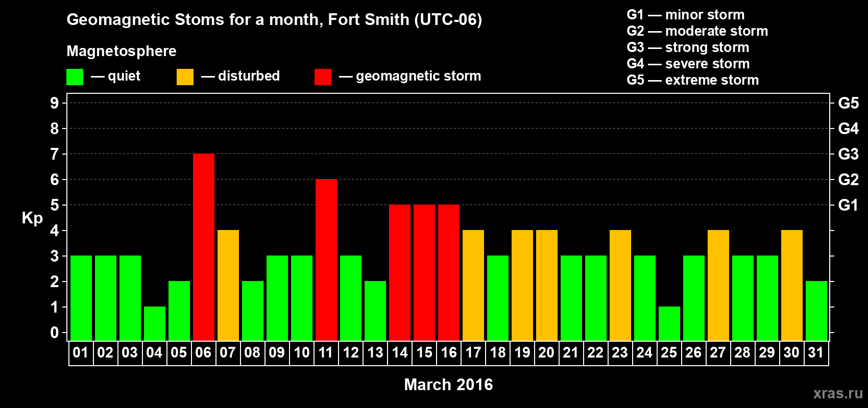Click the '— quiet' legend label

pos(115,76)
